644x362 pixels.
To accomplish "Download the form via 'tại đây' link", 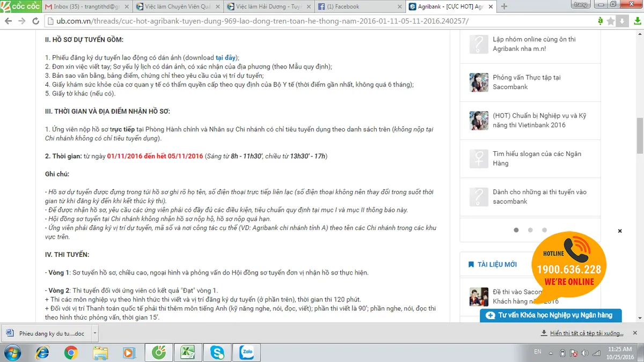I will [226, 57].
